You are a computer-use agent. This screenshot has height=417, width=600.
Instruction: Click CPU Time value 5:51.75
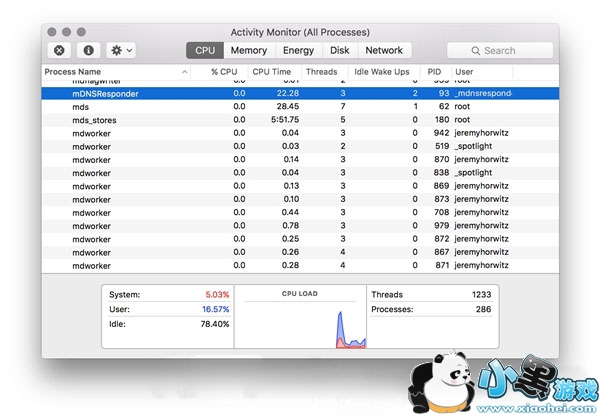[x=285, y=120]
